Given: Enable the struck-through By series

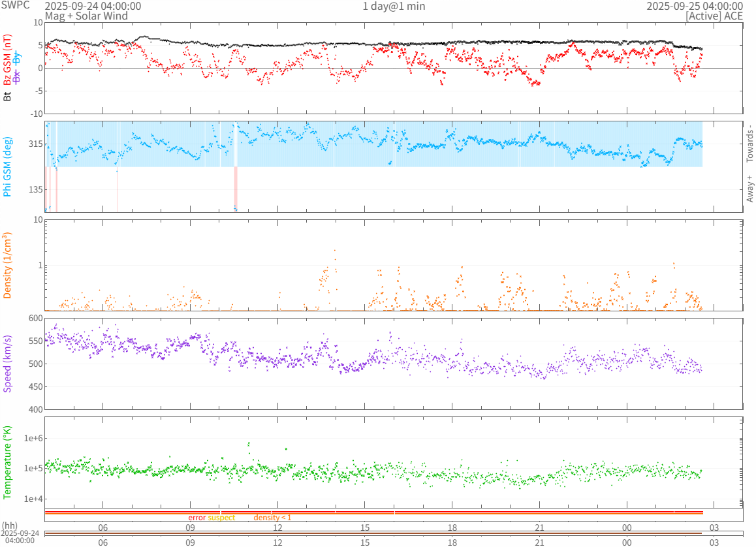Looking at the screenshot, I should [18, 58].
